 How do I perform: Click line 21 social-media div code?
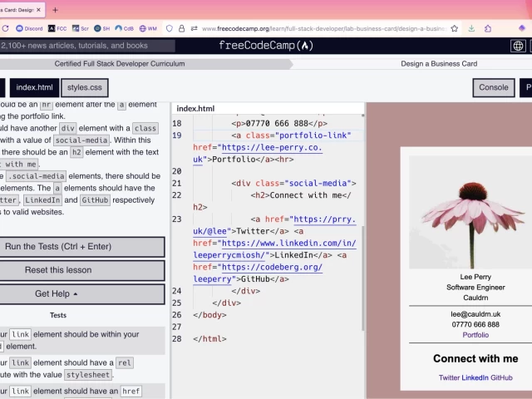click(x=293, y=183)
